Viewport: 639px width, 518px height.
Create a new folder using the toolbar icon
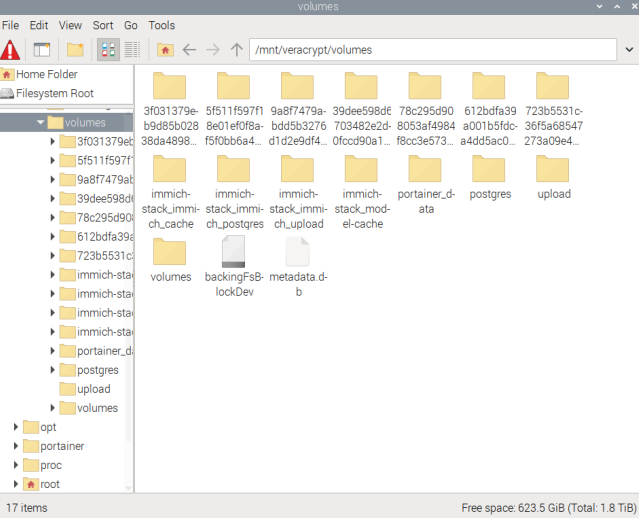pyautogui.click(x=75, y=50)
